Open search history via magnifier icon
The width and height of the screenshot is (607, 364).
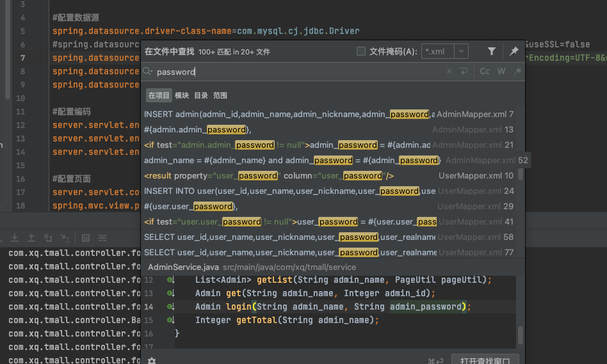147,71
